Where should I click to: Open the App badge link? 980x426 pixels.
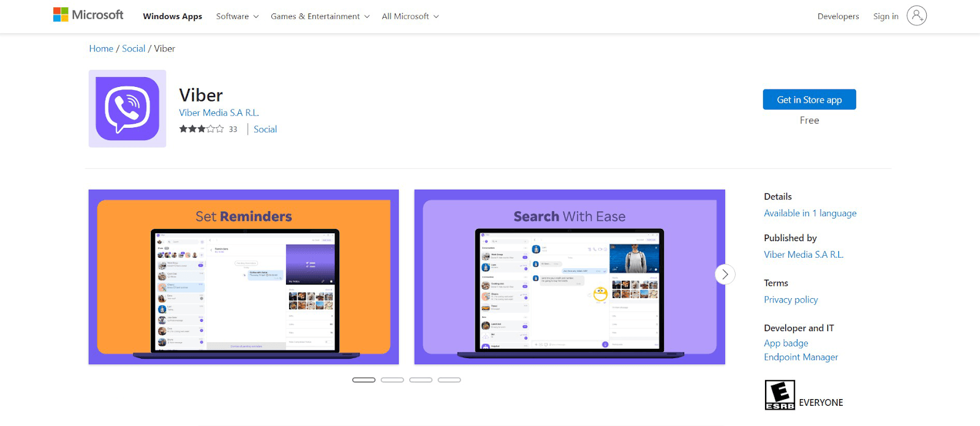tap(786, 343)
